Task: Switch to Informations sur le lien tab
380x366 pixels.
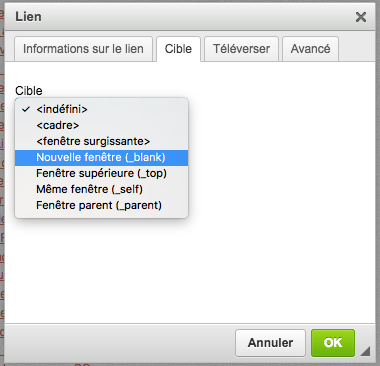Action: 83,49
